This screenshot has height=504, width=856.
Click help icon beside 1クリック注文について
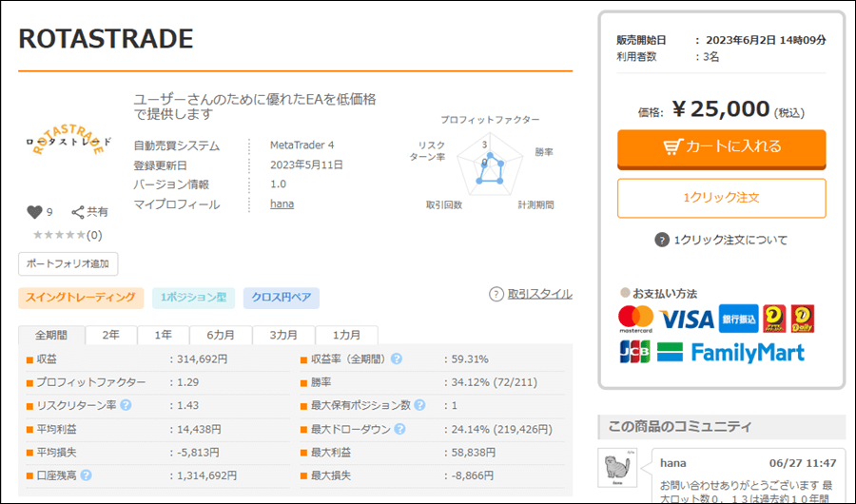point(662,240)
